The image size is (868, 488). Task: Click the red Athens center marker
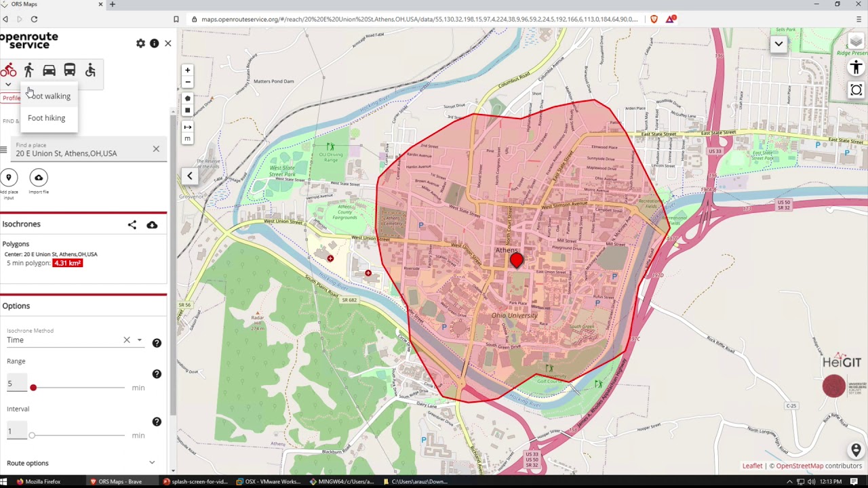click(517, 260)
